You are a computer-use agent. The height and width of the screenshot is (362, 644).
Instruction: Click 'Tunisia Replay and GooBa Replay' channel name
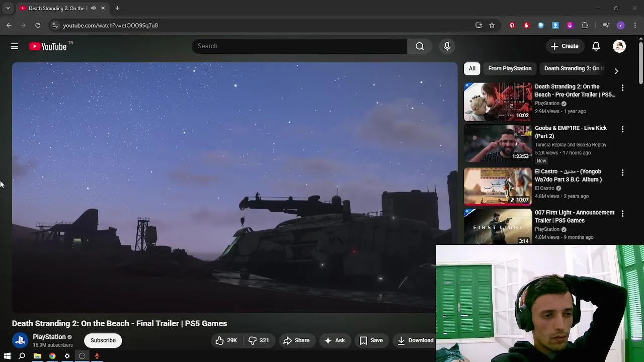[571, 145]
